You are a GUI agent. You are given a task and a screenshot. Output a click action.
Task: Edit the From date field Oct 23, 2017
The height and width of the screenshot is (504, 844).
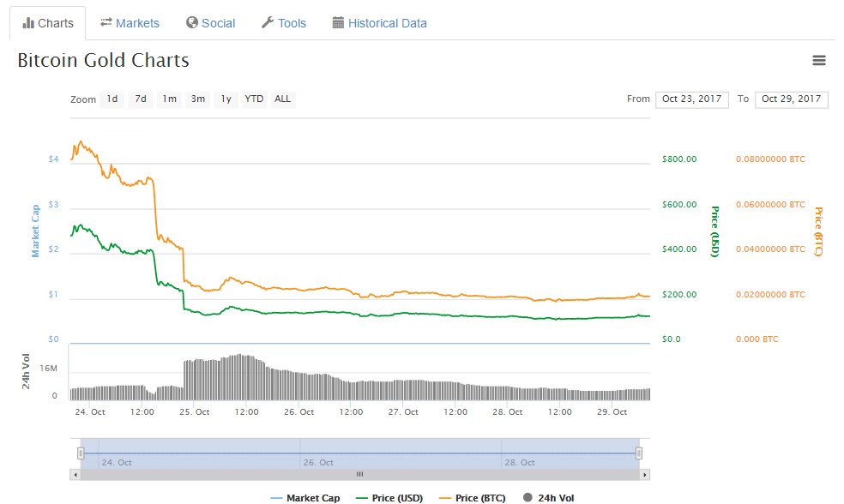pyautogui.click(x=691, y=99)
